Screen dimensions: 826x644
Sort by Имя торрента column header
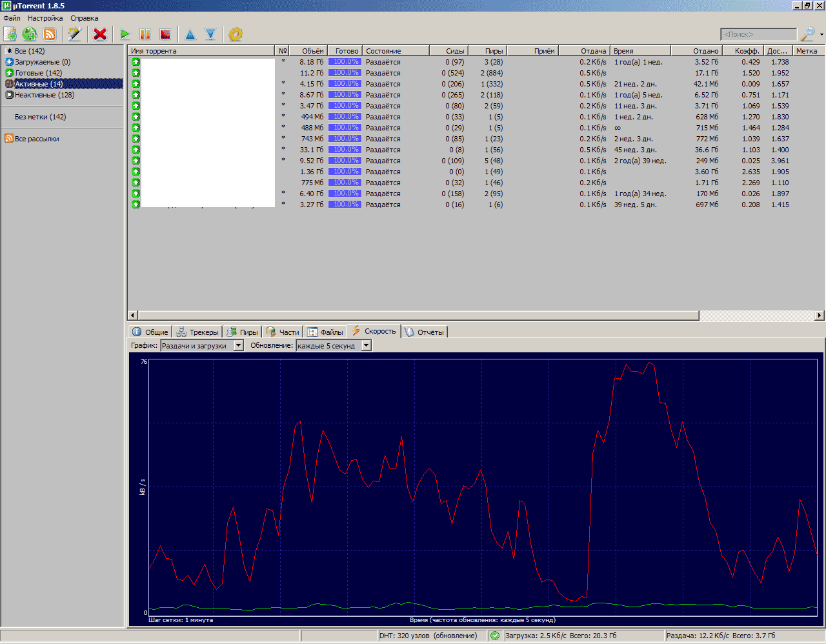coord(201,51)
